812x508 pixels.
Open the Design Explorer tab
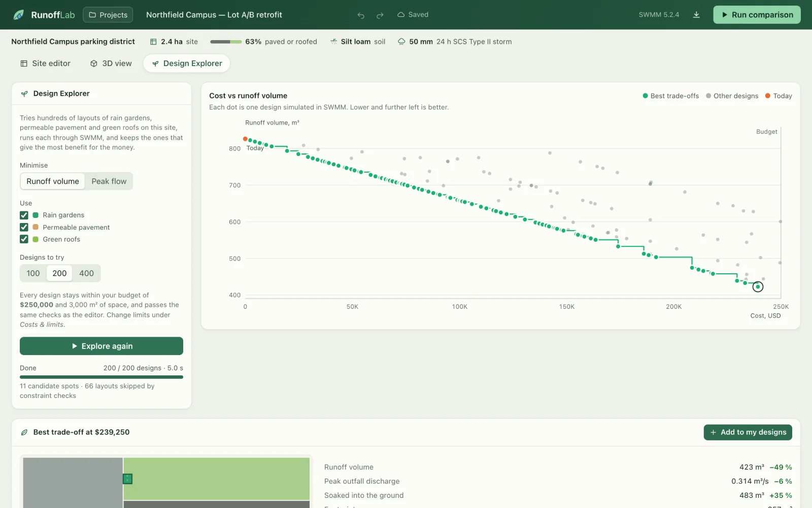187,63
